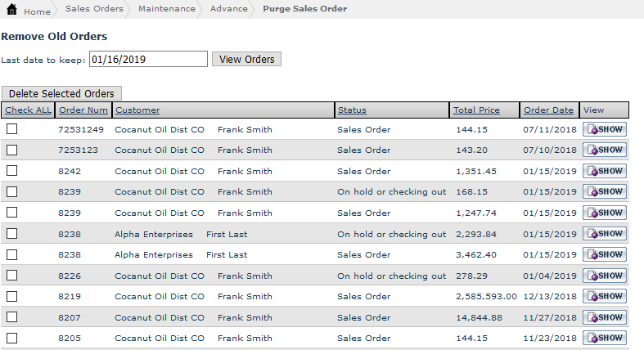Sort table by Total Price
Viewport: 644px width, 350px height.
[476, 110]
